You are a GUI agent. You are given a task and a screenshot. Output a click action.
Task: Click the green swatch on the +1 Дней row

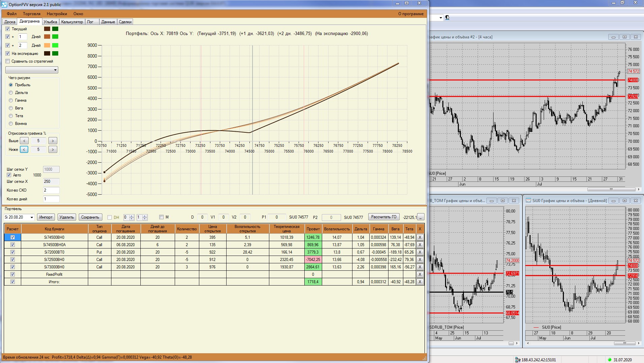(55, 37)
